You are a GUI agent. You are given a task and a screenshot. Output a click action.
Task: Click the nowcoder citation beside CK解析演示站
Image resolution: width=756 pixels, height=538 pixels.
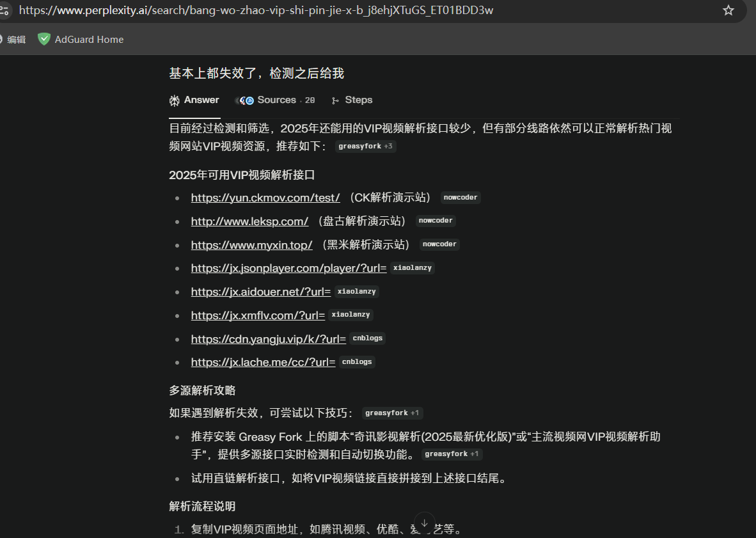coord(461,198)
